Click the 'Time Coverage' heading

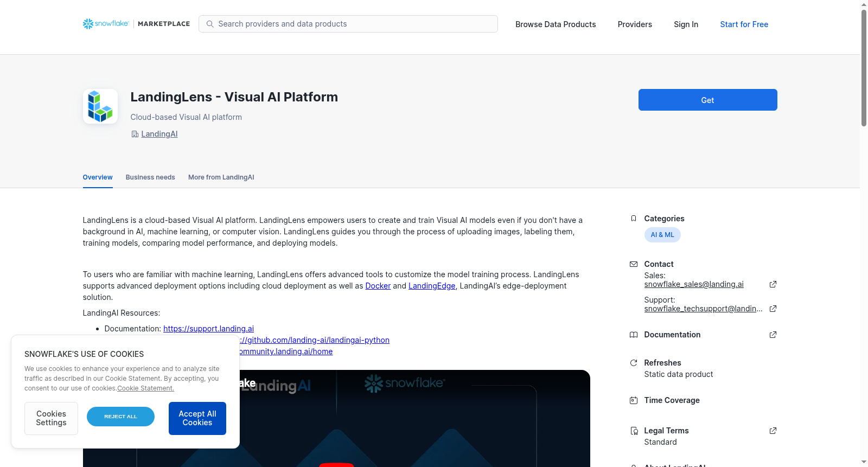point(672,400)
